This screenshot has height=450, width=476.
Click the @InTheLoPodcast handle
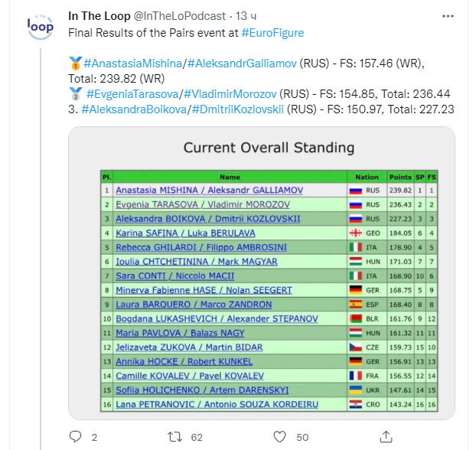coord(179,16)
